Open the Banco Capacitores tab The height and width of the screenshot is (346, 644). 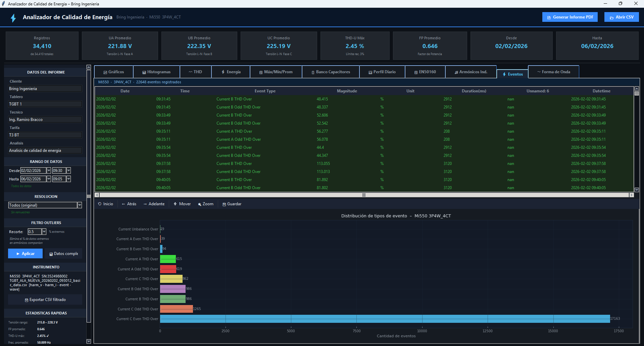click(x=331, y=72)
